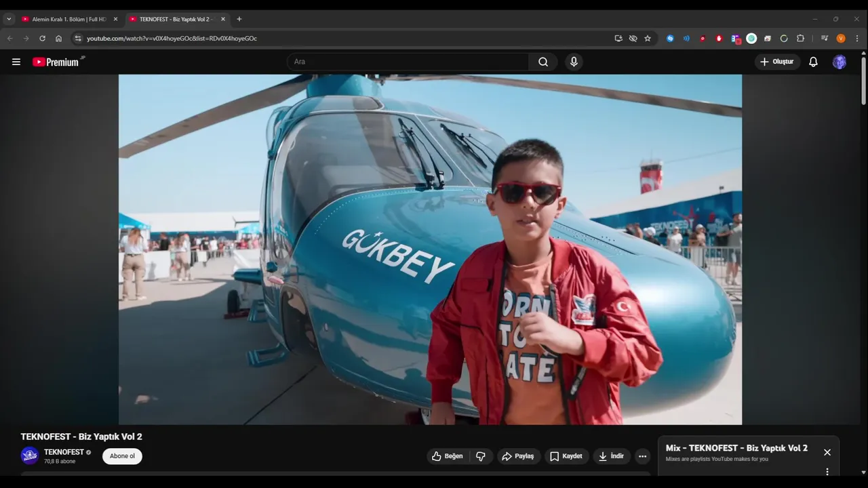Click the blue sound-waves extension icon
Viewport: 868px width, 488px height.
pos(686,39)
